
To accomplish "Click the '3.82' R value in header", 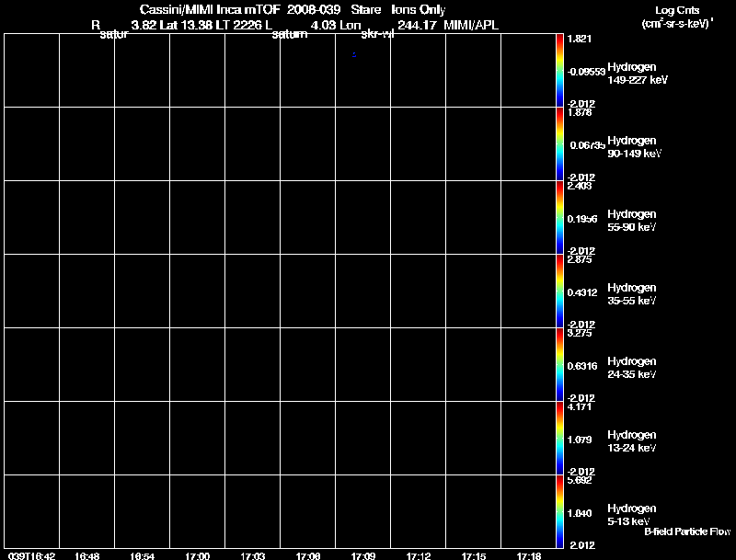I will 144,25.
